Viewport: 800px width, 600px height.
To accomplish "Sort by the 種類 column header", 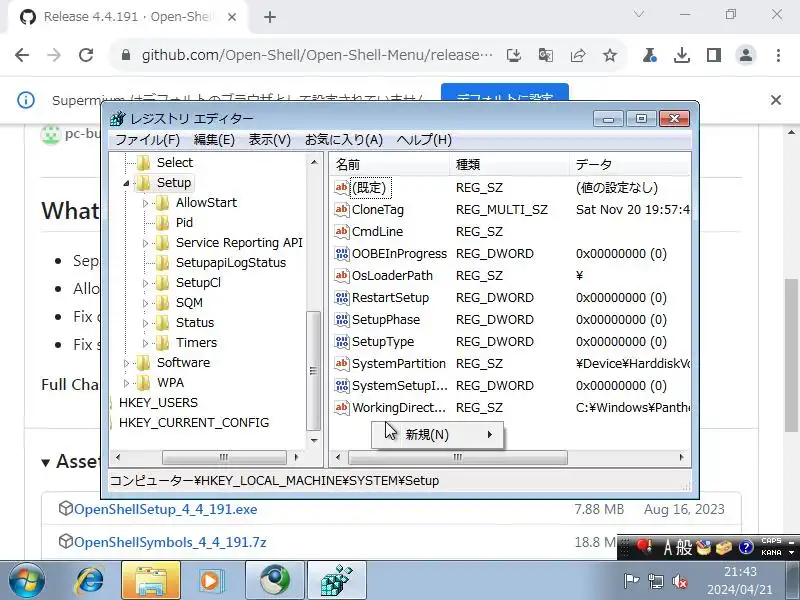I will (510, 165).
